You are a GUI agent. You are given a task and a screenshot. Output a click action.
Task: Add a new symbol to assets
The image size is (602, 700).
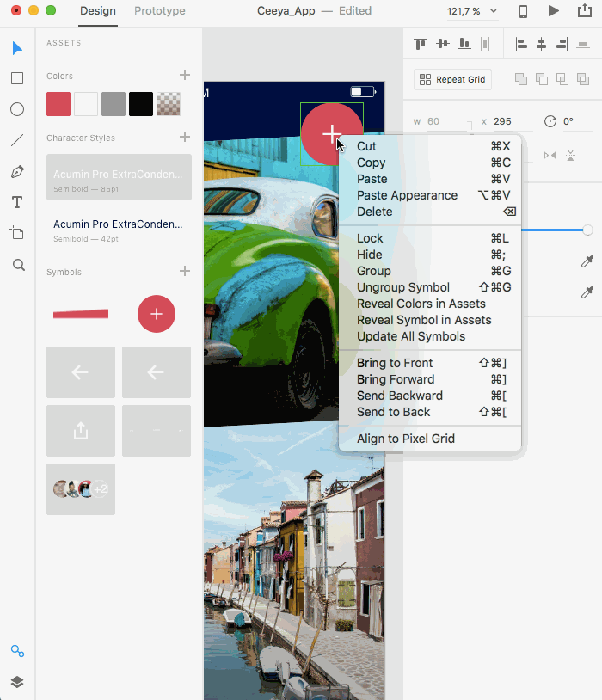(x=185, y=271)
